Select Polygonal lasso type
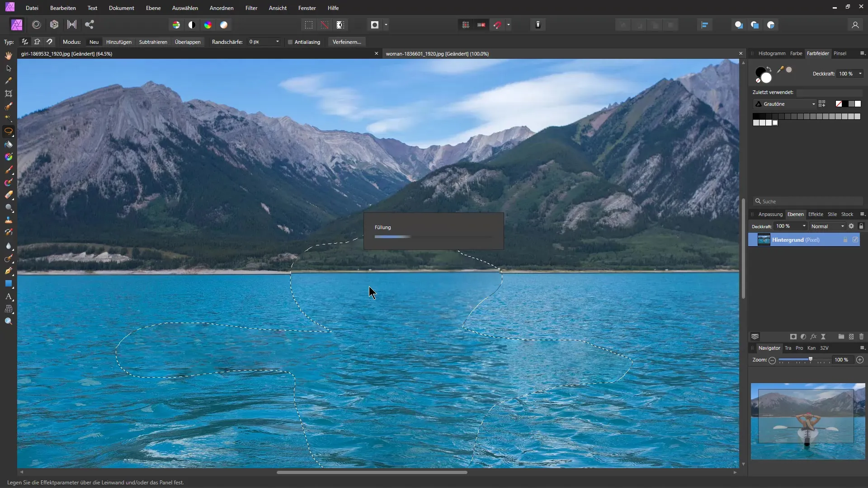The height and width of the screenshot is (488, 868). 37,42
